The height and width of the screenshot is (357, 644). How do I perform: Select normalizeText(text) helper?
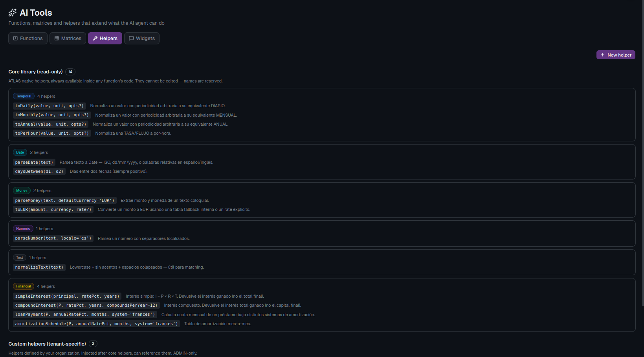(39, 267)
